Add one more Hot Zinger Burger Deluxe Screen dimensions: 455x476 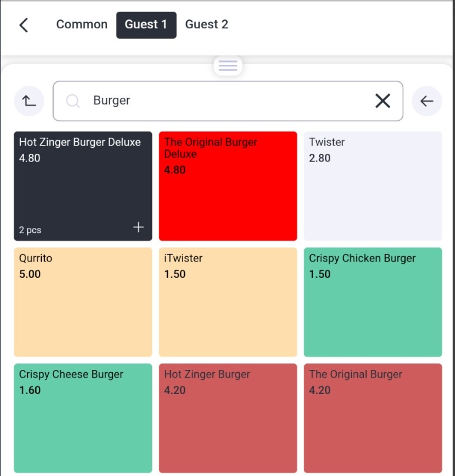[x=138, y=227]
